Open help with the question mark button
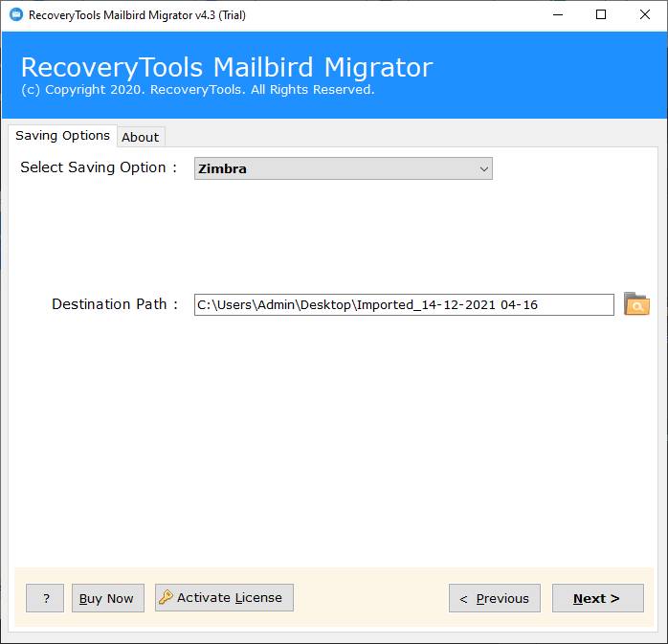 point(45,598)
